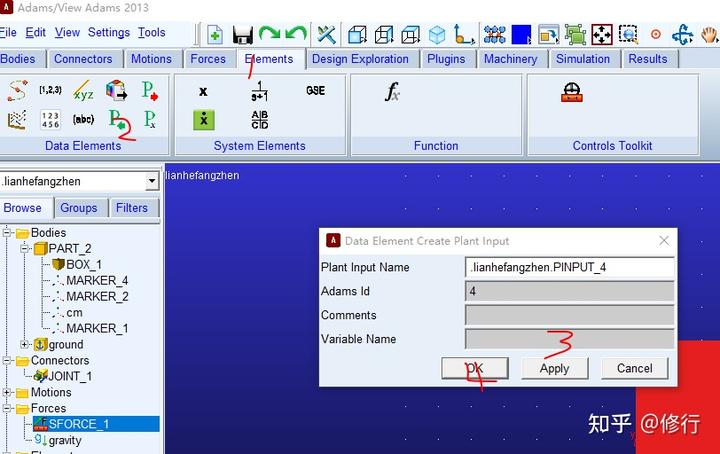The image size is (720, 454).
Task: Switch to the Results tab
Action: click(x=647, y=59)
